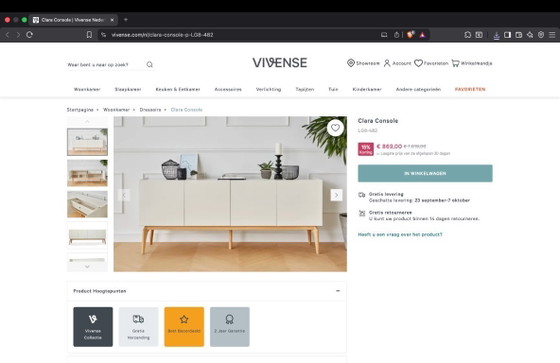
Task: Add product to favorites via heart on image
Action: pos(335,128)
